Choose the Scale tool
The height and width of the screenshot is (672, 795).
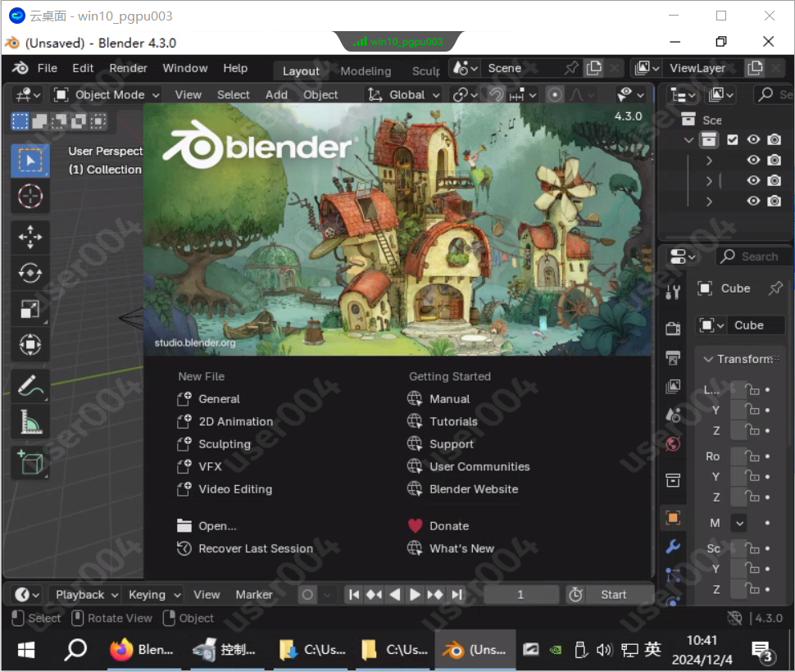pyautogui.click(x=30, y=309)
